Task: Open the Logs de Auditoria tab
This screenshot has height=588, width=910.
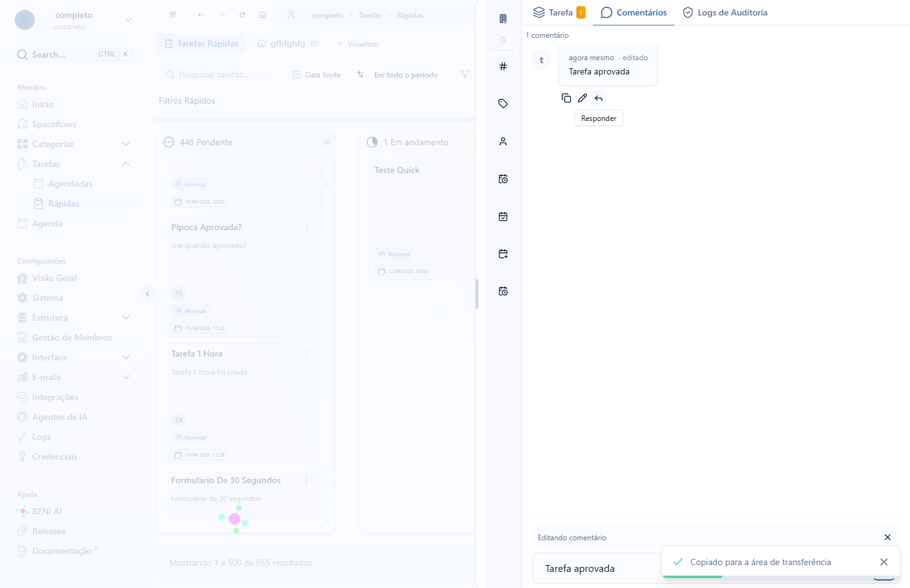Action: (x=725, y=12)
